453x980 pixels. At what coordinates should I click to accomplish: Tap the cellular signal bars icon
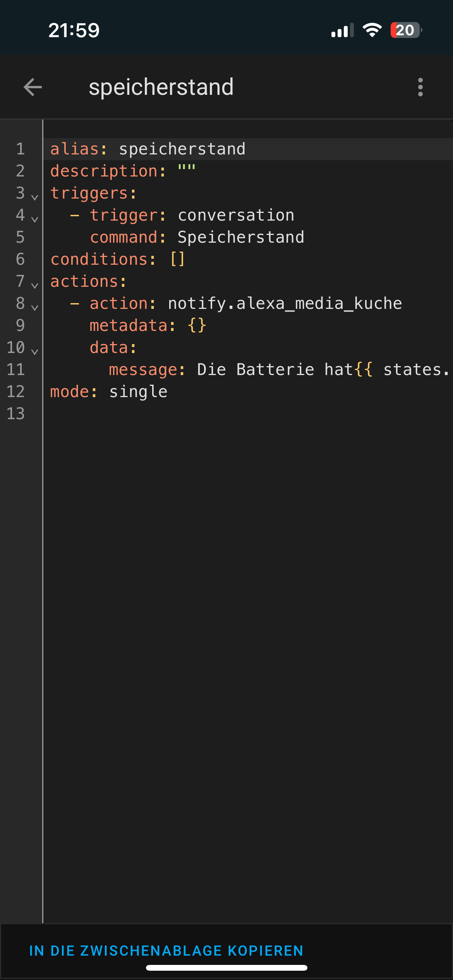[x=342, y=30]
